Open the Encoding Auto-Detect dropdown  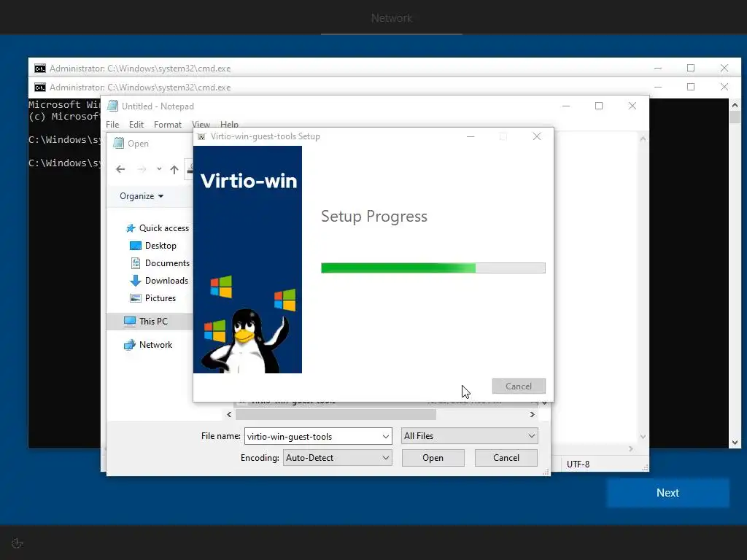(337, 458)
